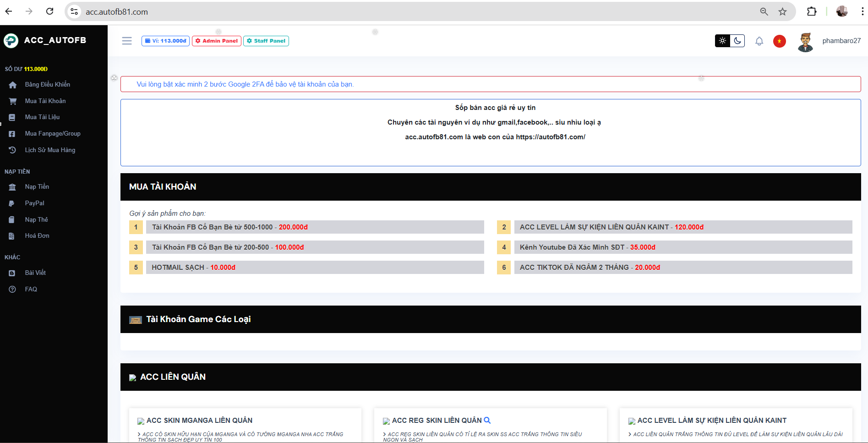Open the Chrome profile avatar
This screenshot has width=868, height=443.
(x=842, y=11)
